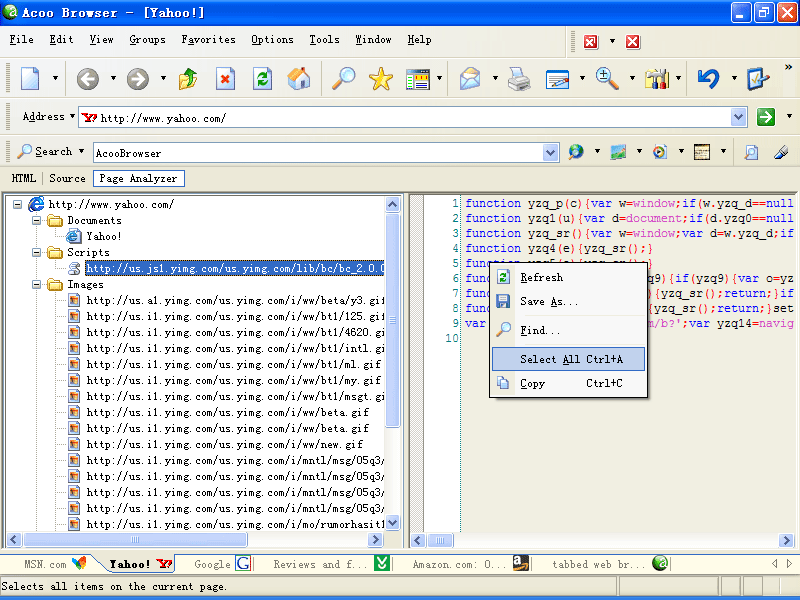Image resolution: width=800 pixels, height=600 pixels.
Task: Click the History list toolbar icon
Action: (x=418, y=79)
